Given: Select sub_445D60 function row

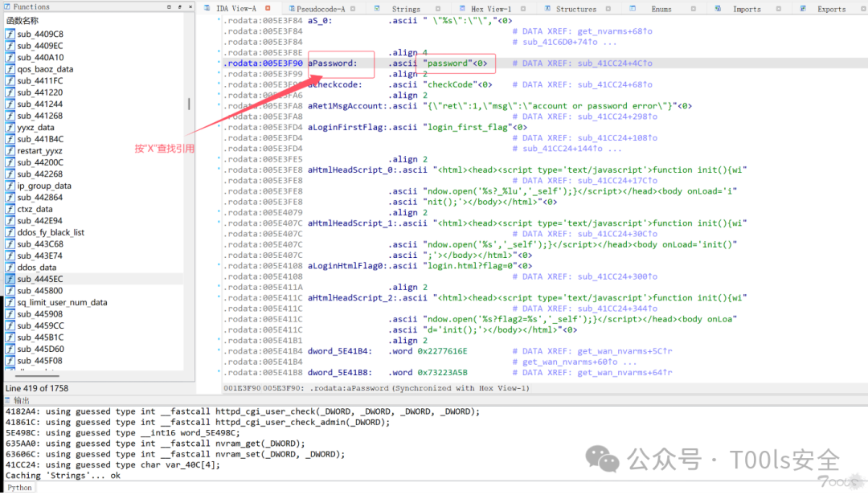Looking at the screenshot, I should click(x=94, y=349).
